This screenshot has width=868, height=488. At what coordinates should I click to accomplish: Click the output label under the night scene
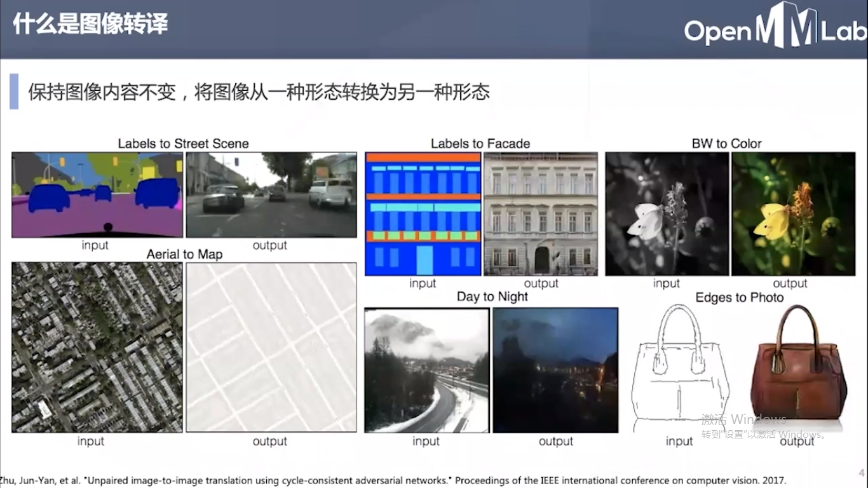pyautogui.click(x=556, y=441)
